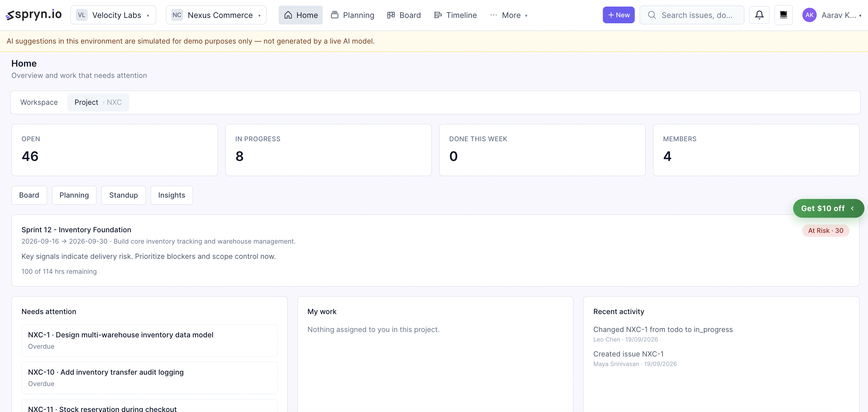This screenshot has height=412, width=868.
Task: Click 'Changed NXC-1 from todo to in_progress'
Action: 663,329
